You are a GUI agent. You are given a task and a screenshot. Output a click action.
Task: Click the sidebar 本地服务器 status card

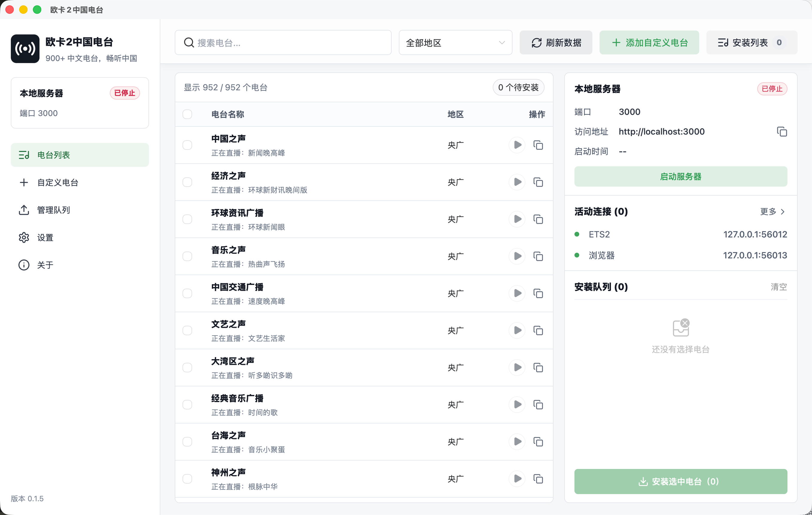click(x=80, y=103)
